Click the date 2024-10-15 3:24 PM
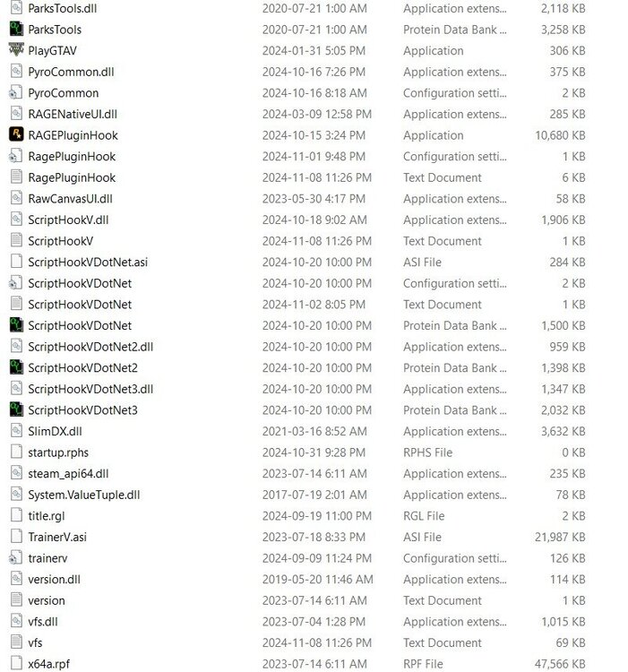This screenshot has height=672, width=628. pyautogui.click(x=314, y=135)
